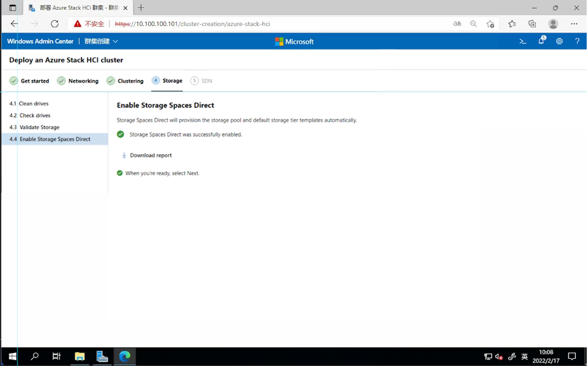Open Server Manager from taskbar

[102, 356]
